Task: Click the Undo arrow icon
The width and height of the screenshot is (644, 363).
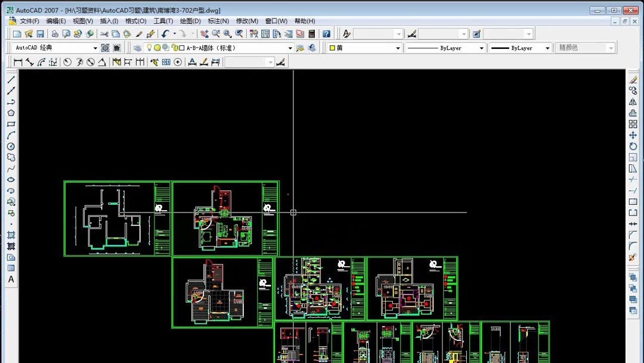Action: coord(165,33)
